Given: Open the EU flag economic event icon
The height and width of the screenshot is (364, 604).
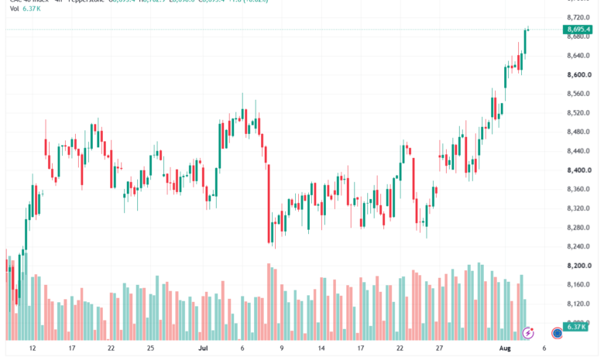Looking at the screenshot, I should click(x=557, y=333).
